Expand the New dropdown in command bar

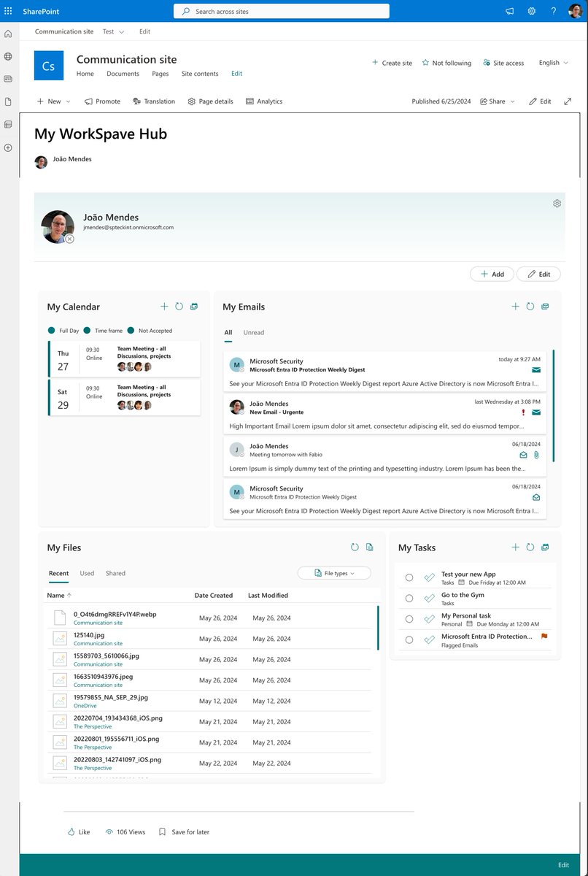pyautogui.click(x=54, y=101)
